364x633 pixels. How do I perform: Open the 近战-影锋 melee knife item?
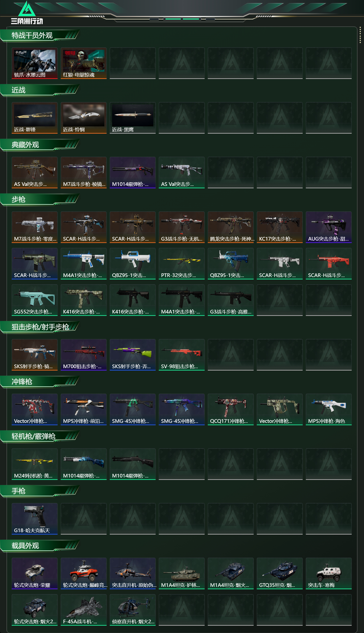34,118
